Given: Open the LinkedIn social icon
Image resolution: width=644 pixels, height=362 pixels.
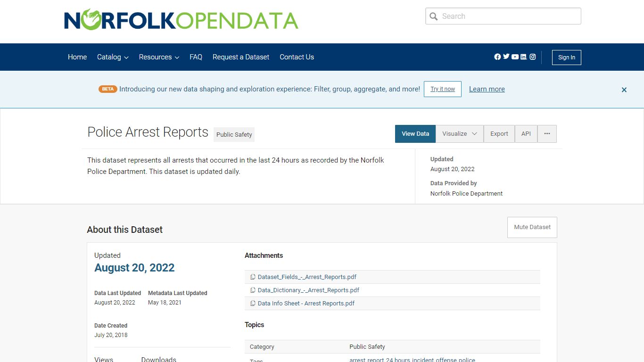Looking at the screenshot, I should [x=524, y=57].
